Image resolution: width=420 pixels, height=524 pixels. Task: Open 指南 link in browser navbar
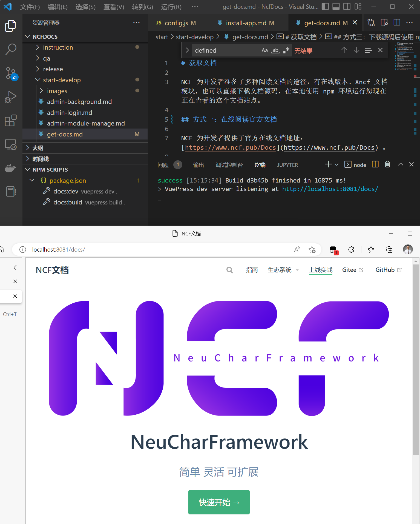tap(252, 270)
